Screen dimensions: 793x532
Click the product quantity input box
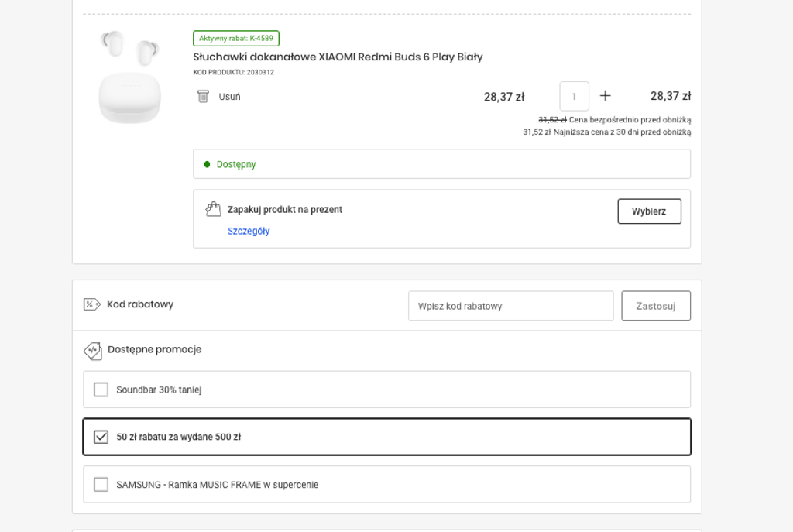click(574, 97)
